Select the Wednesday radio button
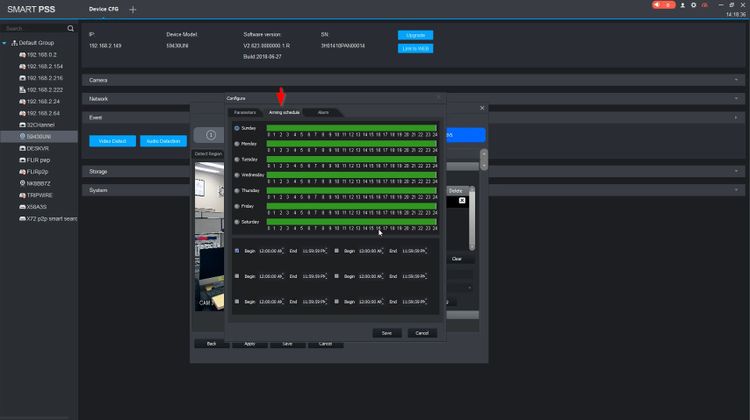The height and width of the screenshot is (420, 750). click(x=237, y=175)
